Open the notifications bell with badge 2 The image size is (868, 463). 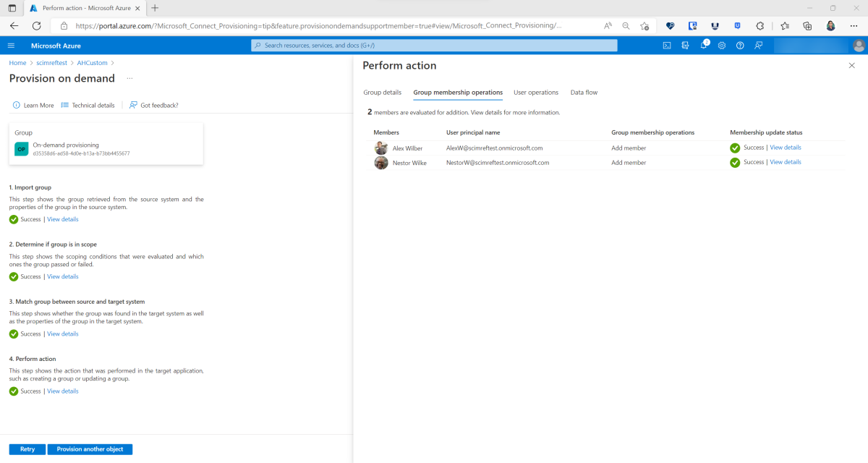pos(703,45)
